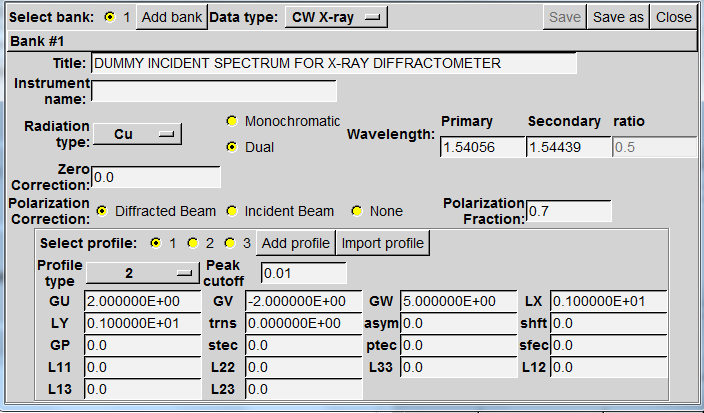
Task: Click the L33 value field
Action: tap(458, 367)
